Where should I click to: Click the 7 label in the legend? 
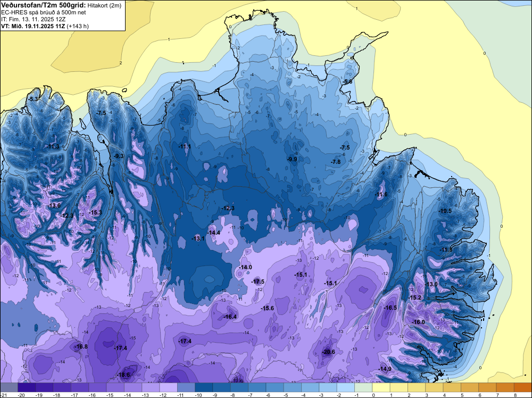pyautogui.click(x=497, y=395)
